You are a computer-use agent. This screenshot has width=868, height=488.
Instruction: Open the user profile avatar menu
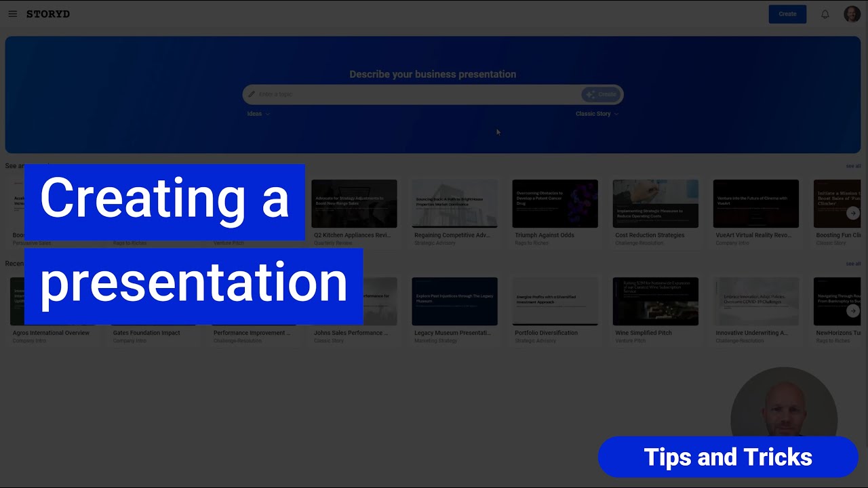tap(852, 14)
